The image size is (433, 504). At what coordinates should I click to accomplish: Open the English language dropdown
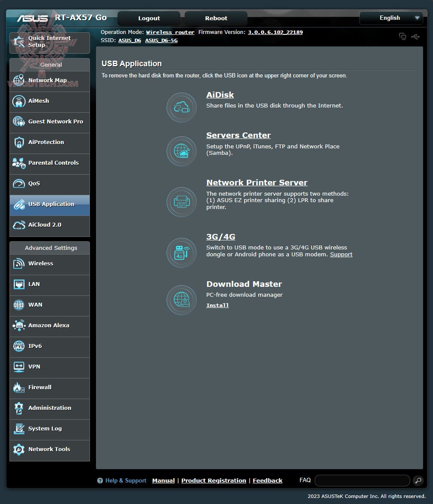[x=391, y=18]
